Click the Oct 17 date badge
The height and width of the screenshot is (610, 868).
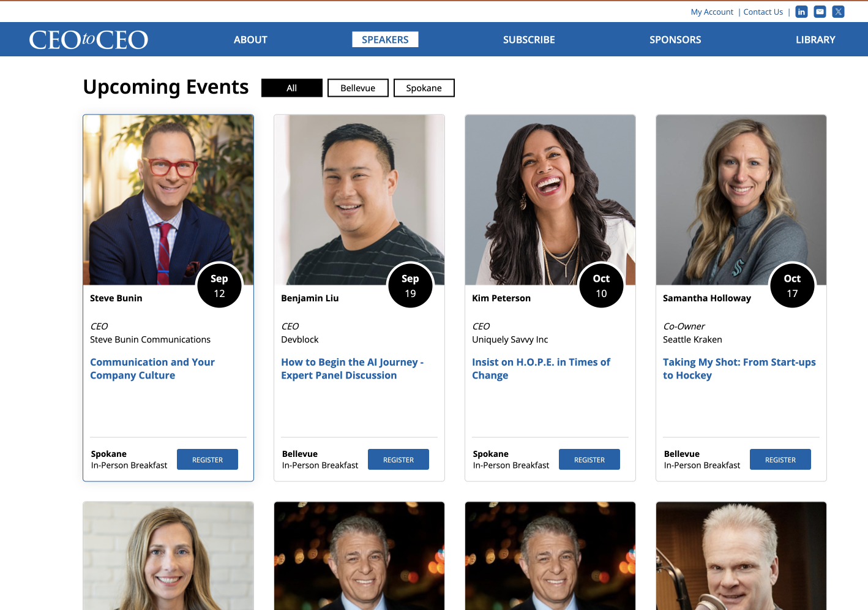click(792, 285)
